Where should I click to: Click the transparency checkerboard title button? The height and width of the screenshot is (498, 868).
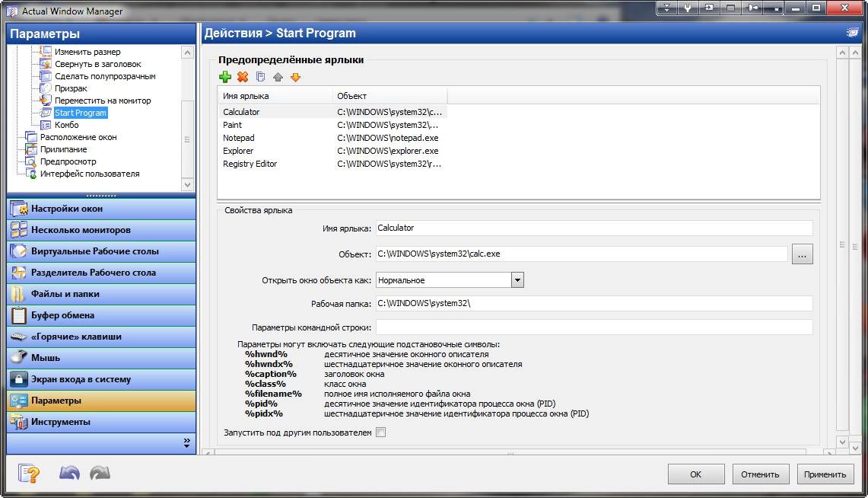(731, 8)
